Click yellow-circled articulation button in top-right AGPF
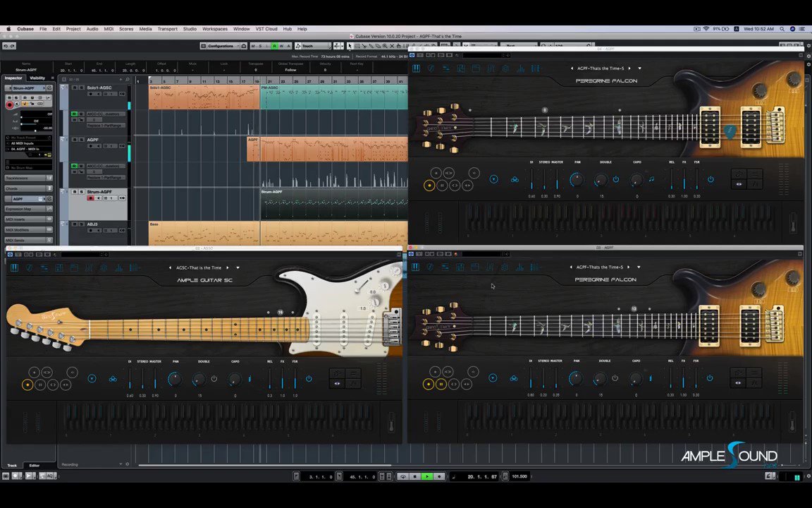The height and width of the screenshot is (508, 812). [429, 185]
